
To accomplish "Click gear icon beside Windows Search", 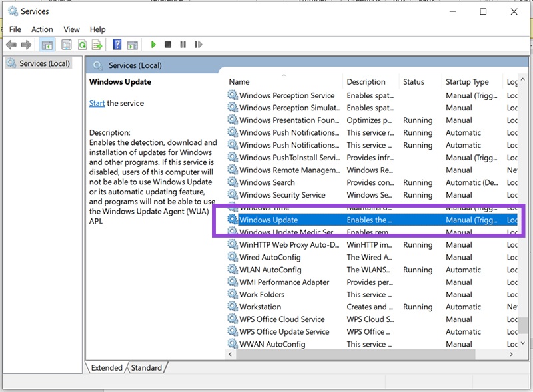I will 233,182.
